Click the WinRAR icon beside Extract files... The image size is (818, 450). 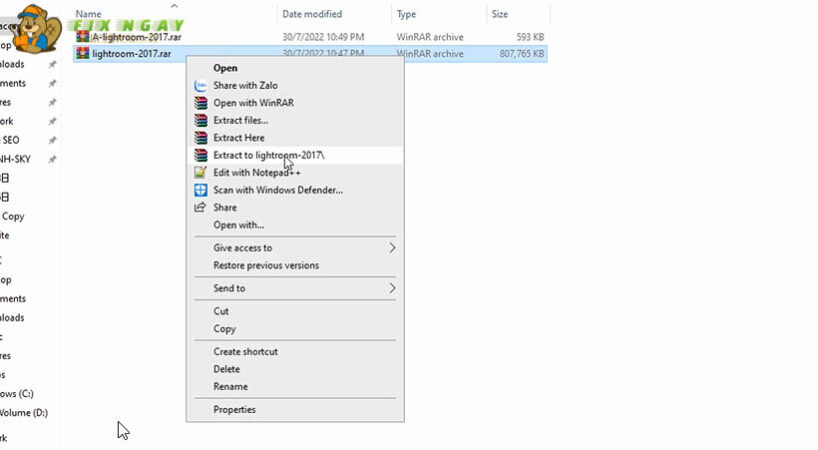point(200,120)
